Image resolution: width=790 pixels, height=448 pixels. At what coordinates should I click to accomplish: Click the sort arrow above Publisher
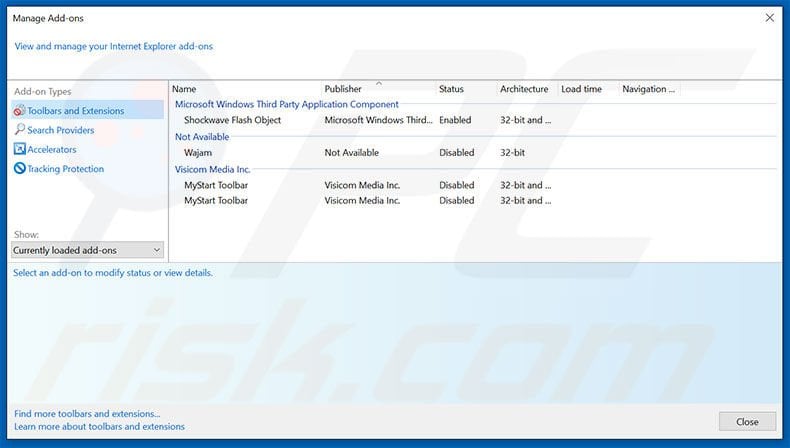[379, 83]
